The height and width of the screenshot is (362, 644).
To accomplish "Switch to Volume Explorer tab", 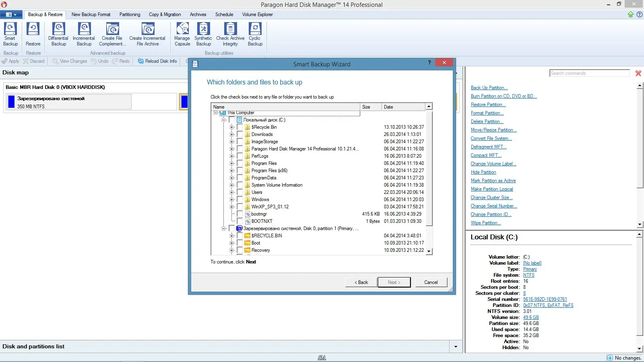I will coord(257,14).
